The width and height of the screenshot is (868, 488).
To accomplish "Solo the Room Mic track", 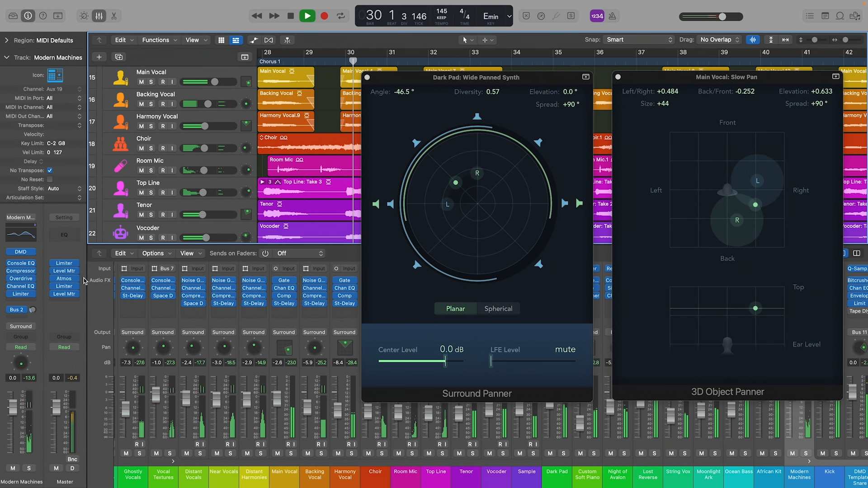I will click(x=151, y=170).
